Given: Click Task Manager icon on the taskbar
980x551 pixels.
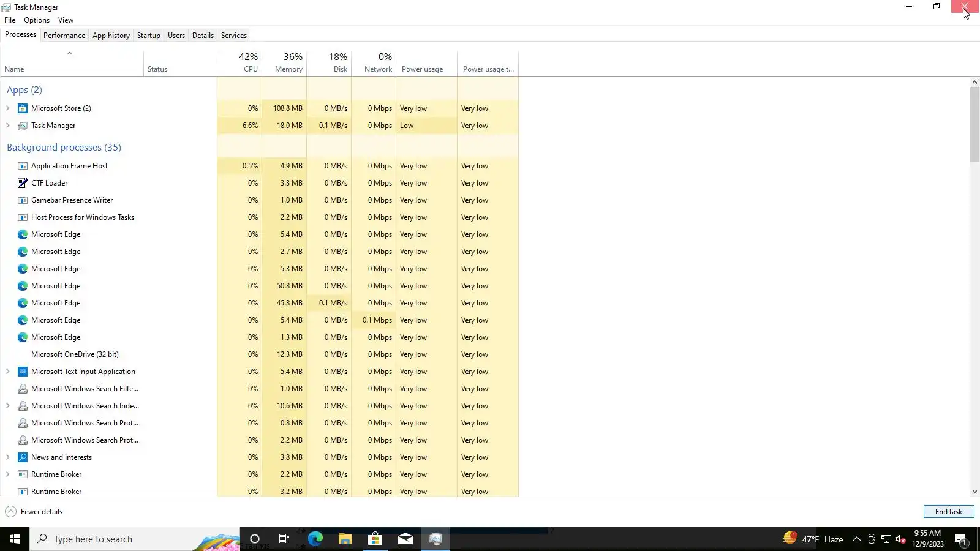Looking at the screenshot, I should tap(435, 539).
